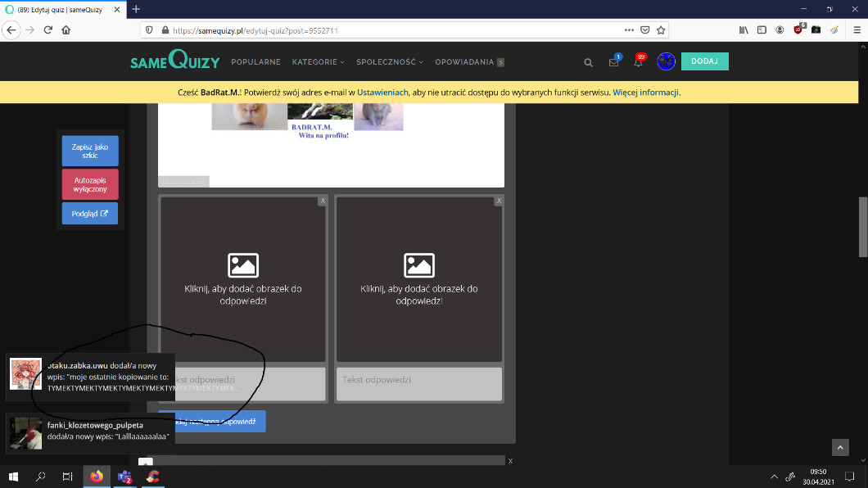The image size is (868, 488).
Task: Open the messages envelope icon
Action: click(613, 62)
